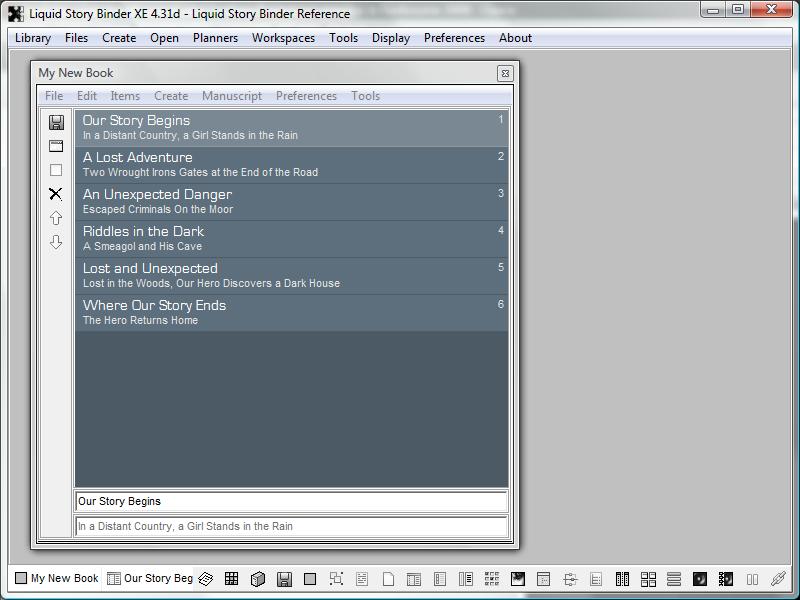Move the chapter down with the down arrow
This screenshot has height=600, width=800.
56,242
